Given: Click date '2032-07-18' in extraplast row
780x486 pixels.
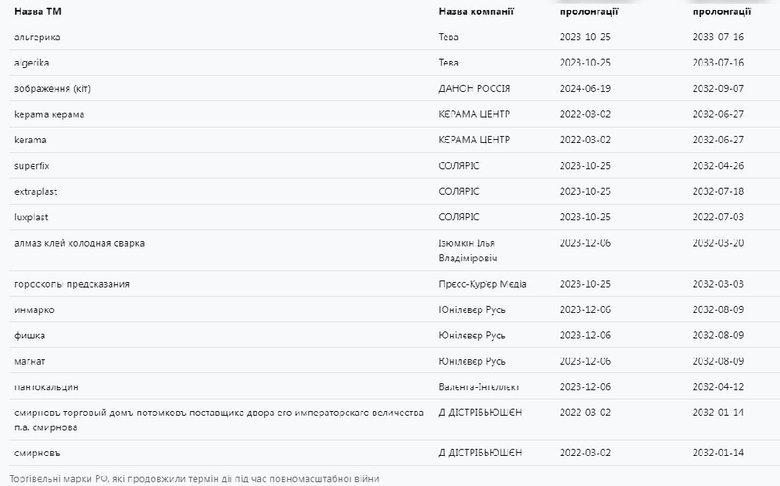Looking at the screenshot, I should [718, 192].
